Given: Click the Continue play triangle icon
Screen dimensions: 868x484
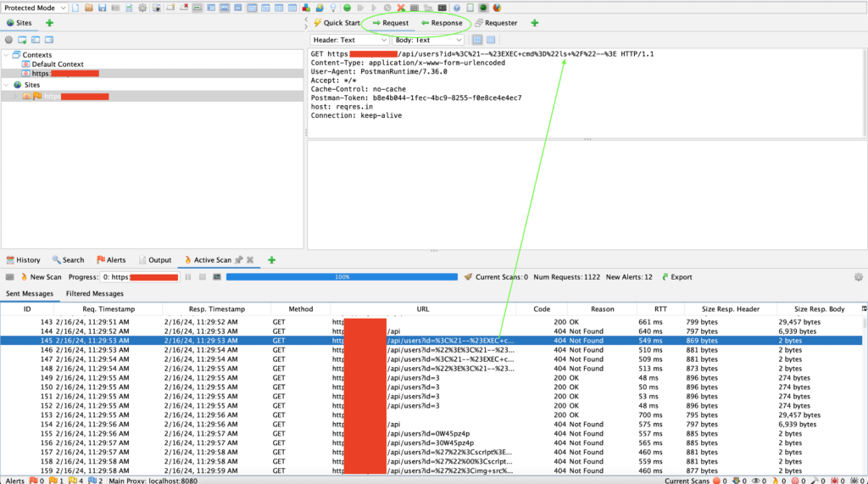Looking at the screenshot, I should tap(374, 8).
